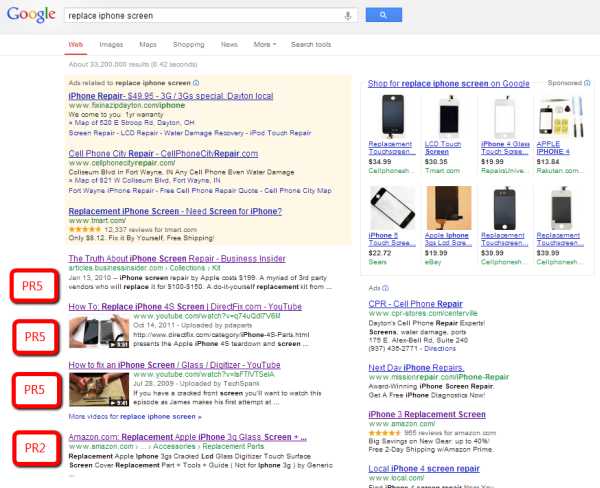Click the Apple Iphone 3gs Lcd product image
This screenshot has height=488, width=600.
coord(448,208)
